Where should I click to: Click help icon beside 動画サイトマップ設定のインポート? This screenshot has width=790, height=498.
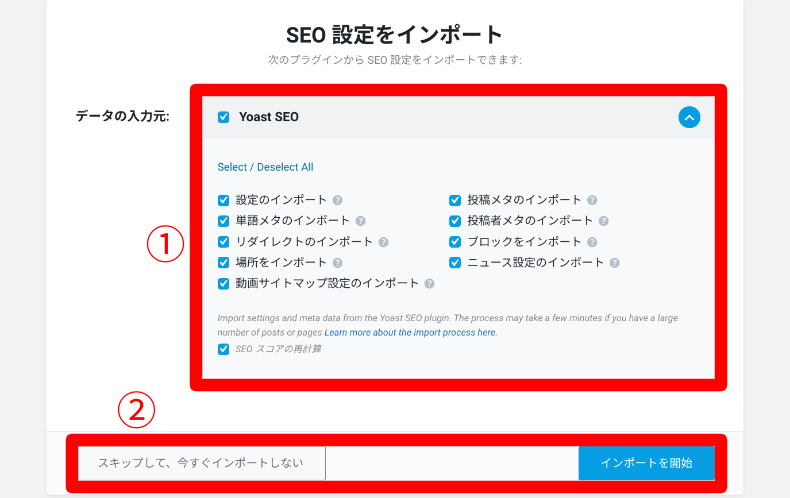point(429,284)
